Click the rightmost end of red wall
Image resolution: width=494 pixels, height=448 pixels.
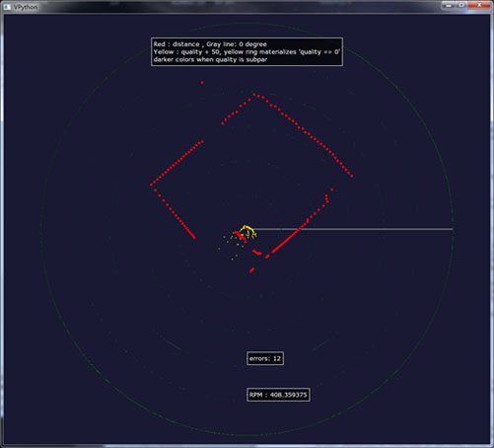click(352, 176)
